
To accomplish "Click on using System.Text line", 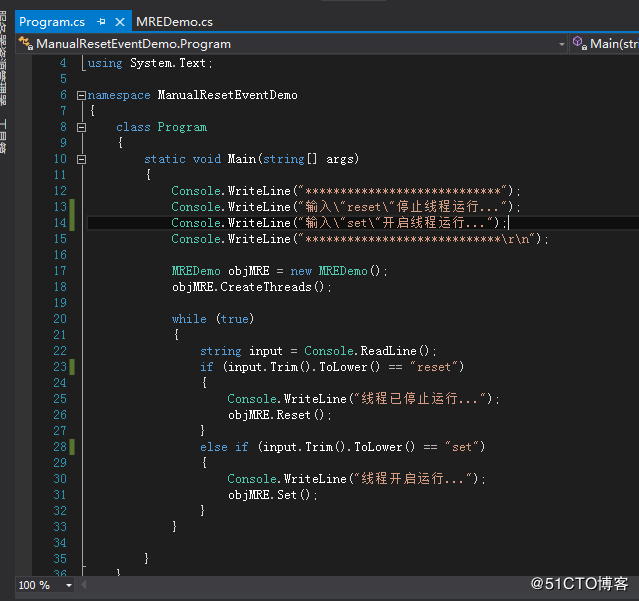I will [150, 63].
